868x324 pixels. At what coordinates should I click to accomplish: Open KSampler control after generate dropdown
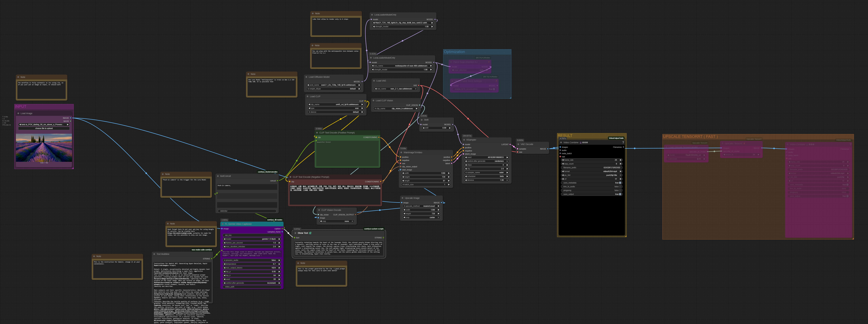coord(486,161)
